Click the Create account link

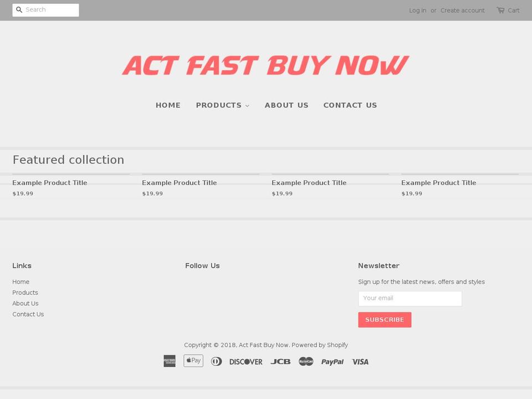click(462, 11)
